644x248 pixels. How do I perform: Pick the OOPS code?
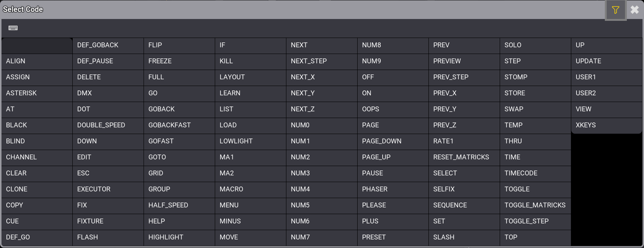click(393, 109)
